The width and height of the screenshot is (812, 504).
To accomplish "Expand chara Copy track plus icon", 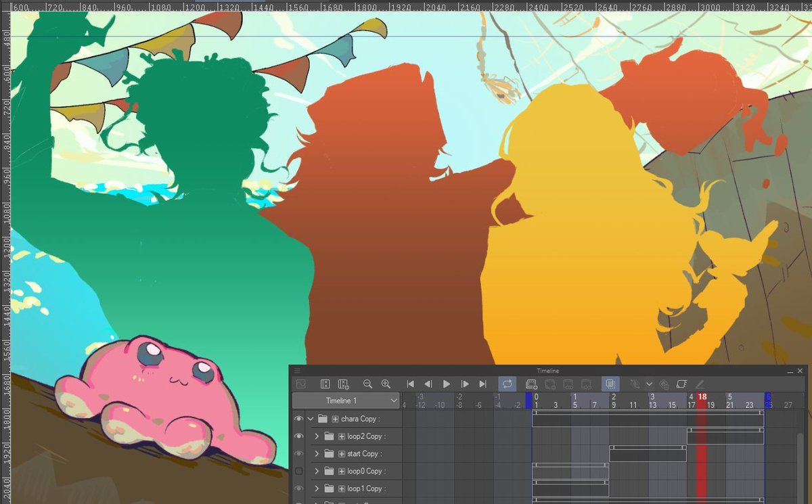I will (335, 419).
